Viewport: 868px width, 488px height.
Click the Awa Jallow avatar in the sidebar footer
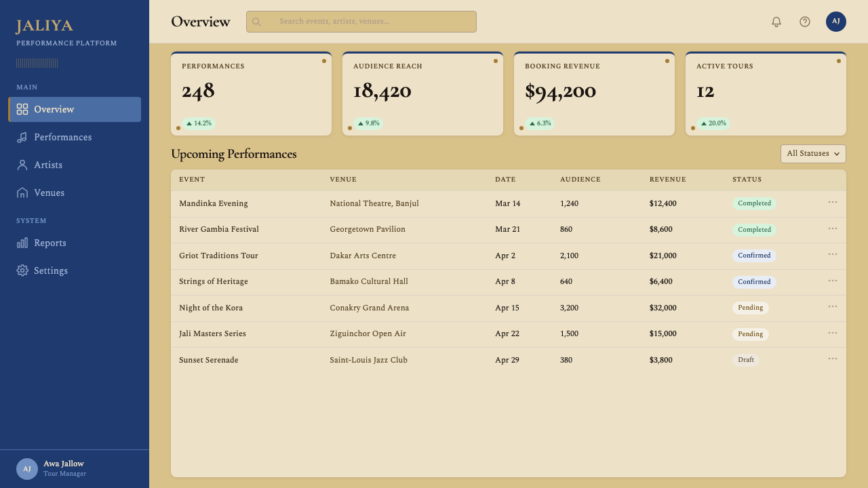(27, 469)
